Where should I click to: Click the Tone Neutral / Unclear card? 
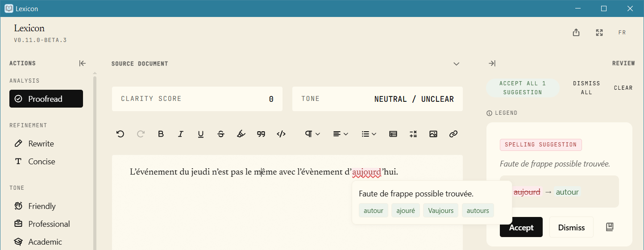point(378,99)
